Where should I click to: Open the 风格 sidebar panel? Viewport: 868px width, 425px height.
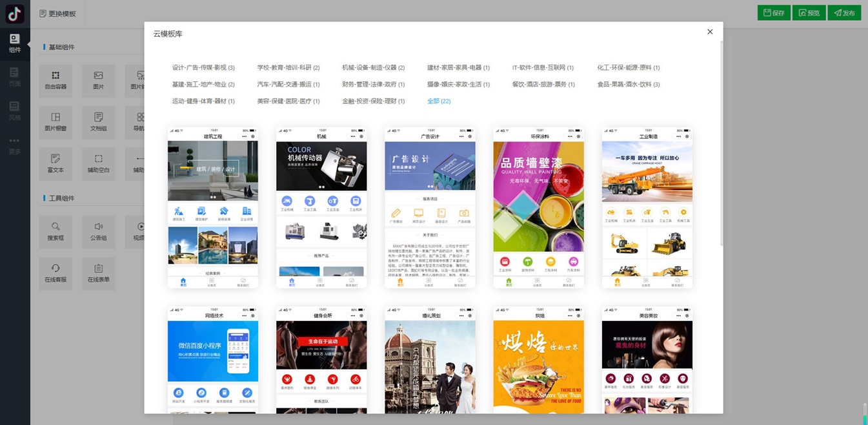tap(14, 110)
